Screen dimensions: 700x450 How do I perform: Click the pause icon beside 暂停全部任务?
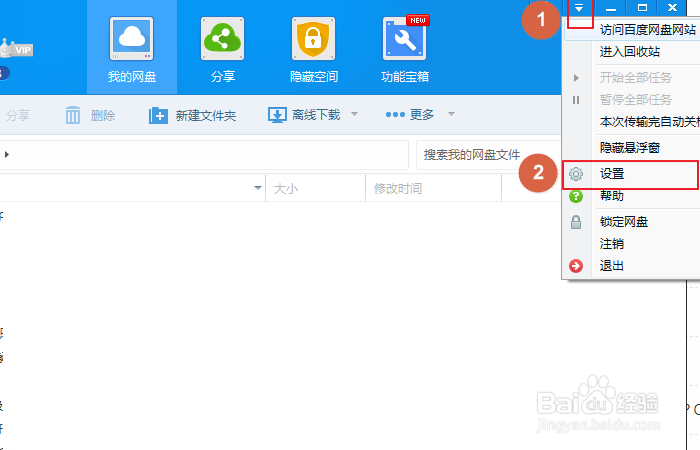coord(576,100)
